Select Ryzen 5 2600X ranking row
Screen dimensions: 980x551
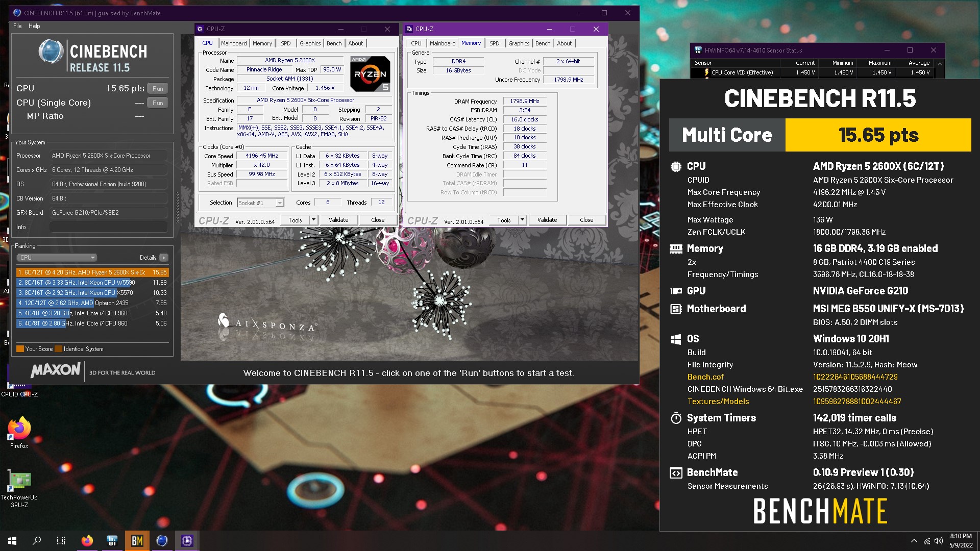pyautogui.click(x=92, y=272)
